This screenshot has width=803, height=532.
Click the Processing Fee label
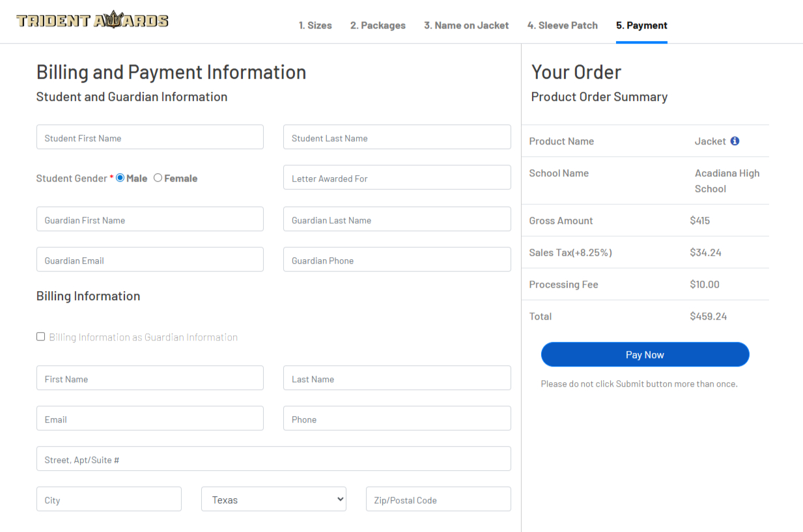click(563, 285)
